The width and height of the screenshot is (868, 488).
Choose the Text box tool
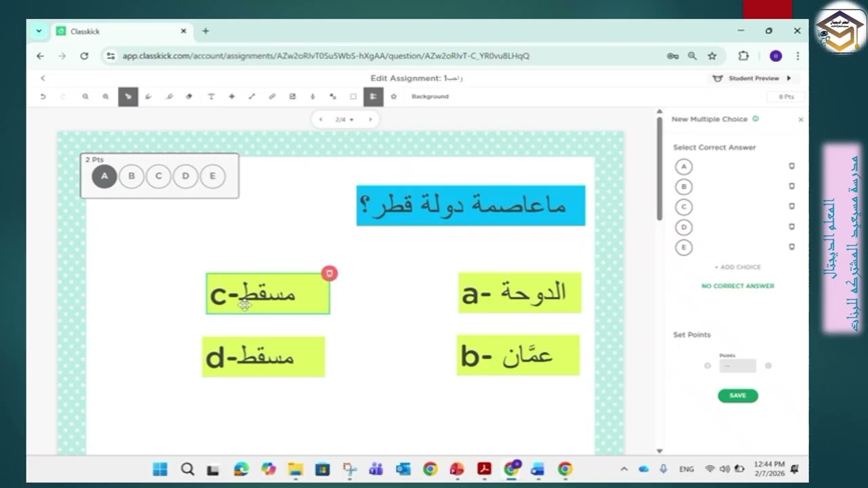tap(211, 96)
